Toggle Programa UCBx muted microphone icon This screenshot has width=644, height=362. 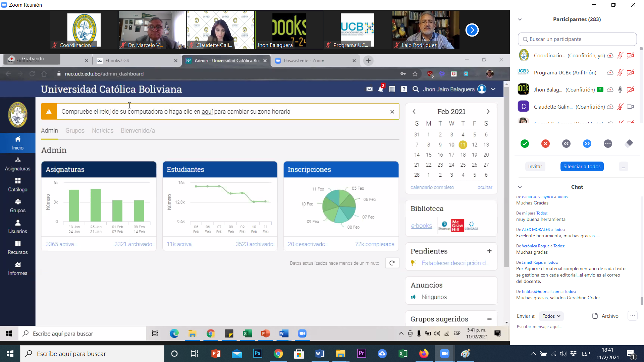[x=620, y=72]
